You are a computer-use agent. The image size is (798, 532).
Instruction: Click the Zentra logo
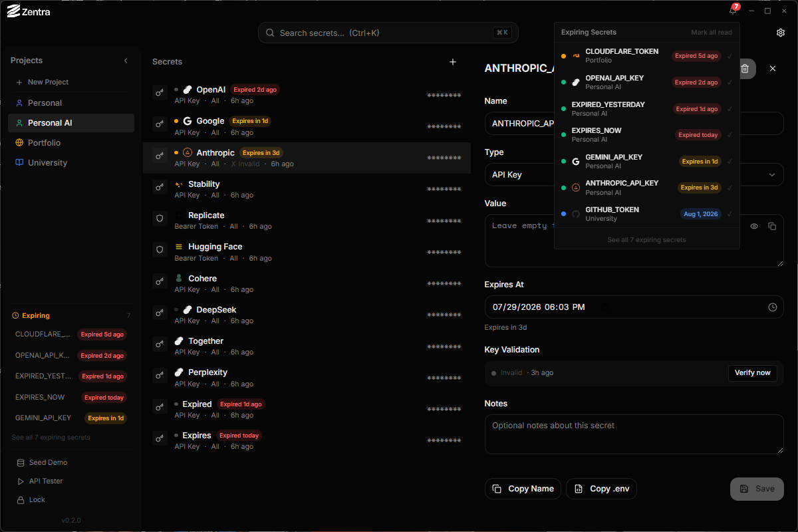pos(29,11)
